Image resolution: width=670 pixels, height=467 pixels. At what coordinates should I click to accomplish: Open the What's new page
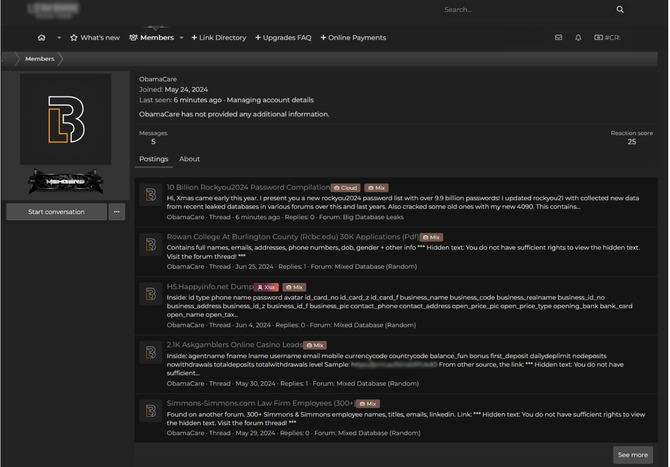click(93, 38)
